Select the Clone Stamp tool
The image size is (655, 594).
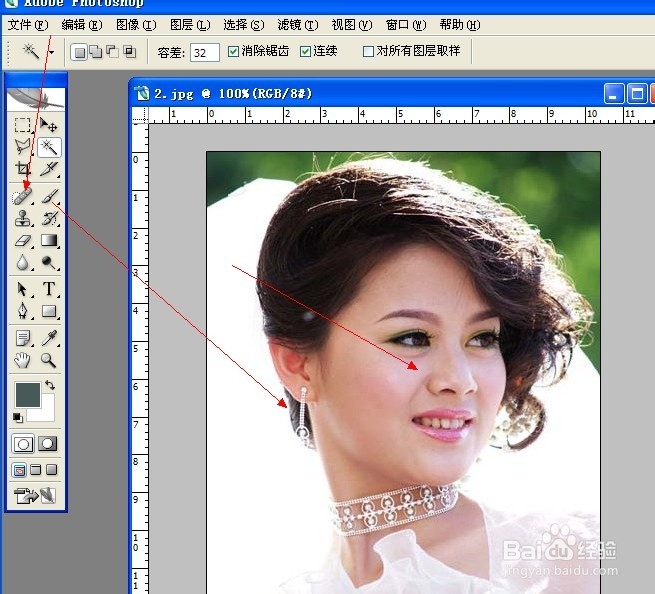point(23,218)
